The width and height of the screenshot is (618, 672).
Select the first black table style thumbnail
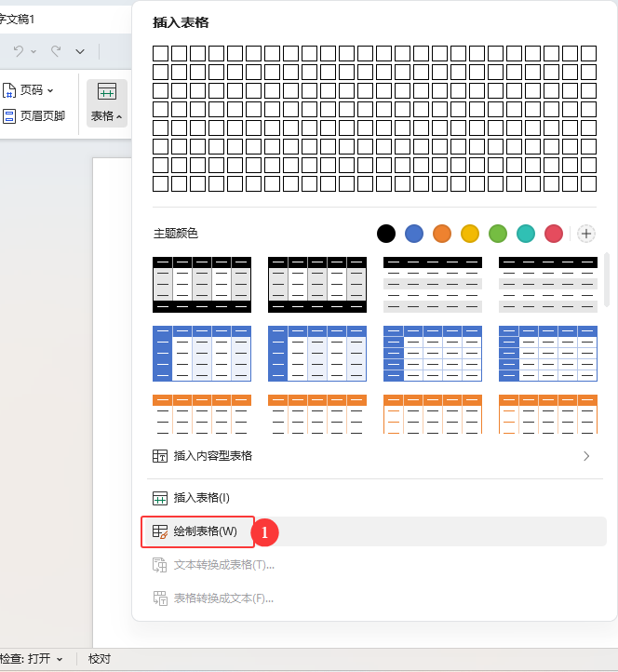[202, 284]
